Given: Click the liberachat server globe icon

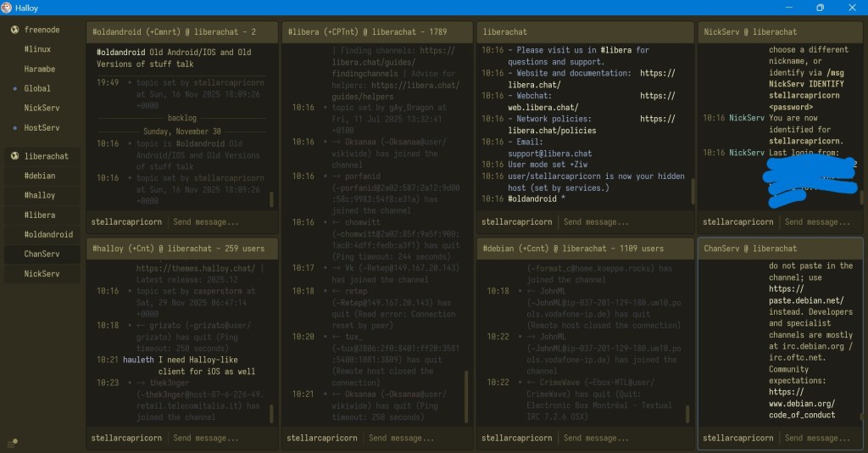Looking at the screenshot, I should click(15, 156).
